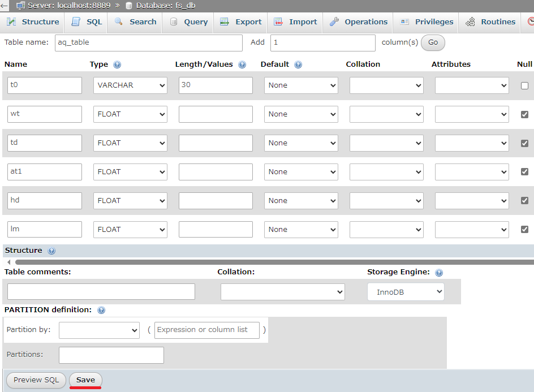Open Database: fs_db breadcrumb link
The image size is (534, 392).
click(x=166, y=6)
